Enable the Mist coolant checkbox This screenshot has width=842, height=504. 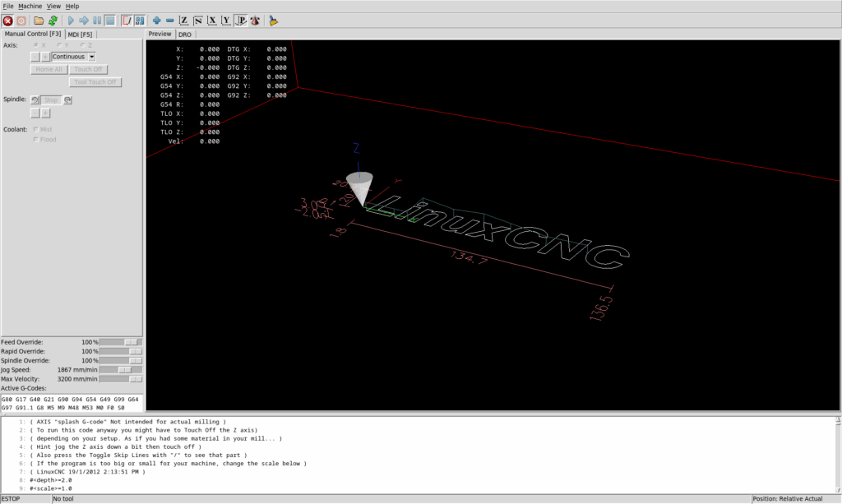(x=35, y=129)
